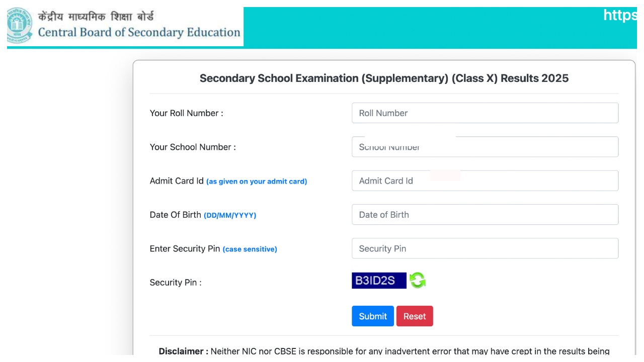Click the B3ID2S captcha image

(x=378, y=281)
